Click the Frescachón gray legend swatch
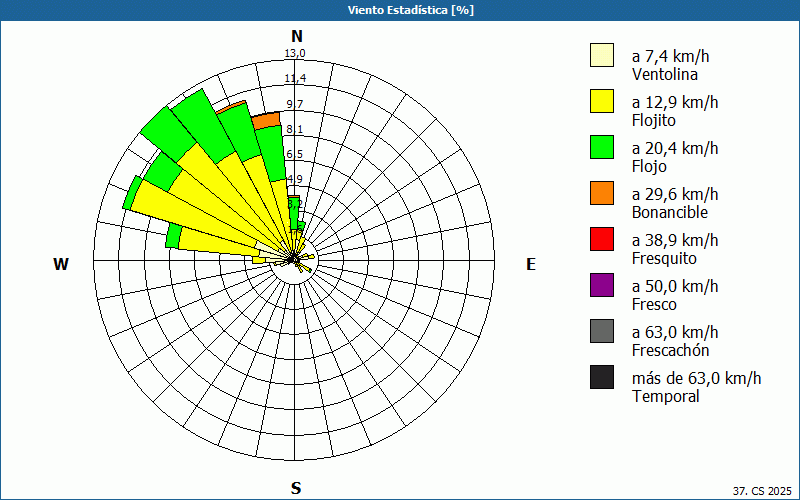The height and width of the screenshot is (500, 800). (x=602, y=331)
